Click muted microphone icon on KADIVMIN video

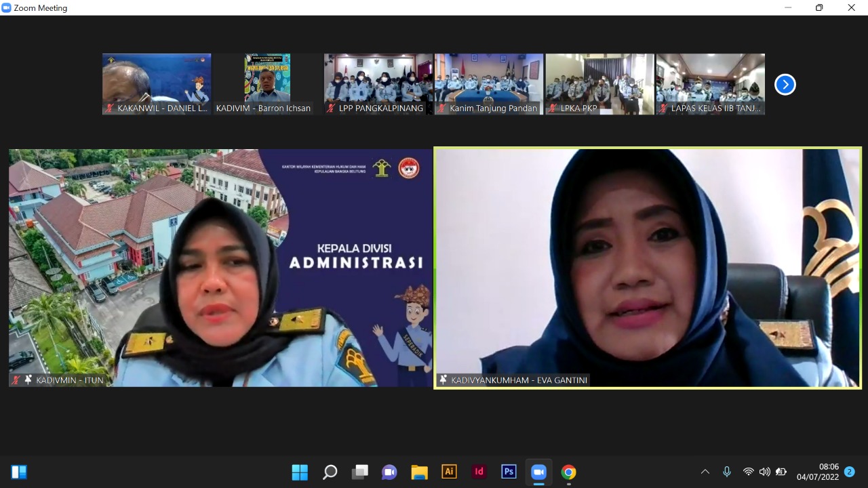click(16, 380)
